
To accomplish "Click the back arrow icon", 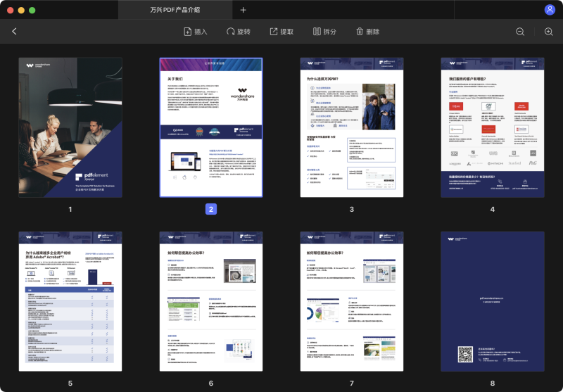I will (x=14, y=32).
